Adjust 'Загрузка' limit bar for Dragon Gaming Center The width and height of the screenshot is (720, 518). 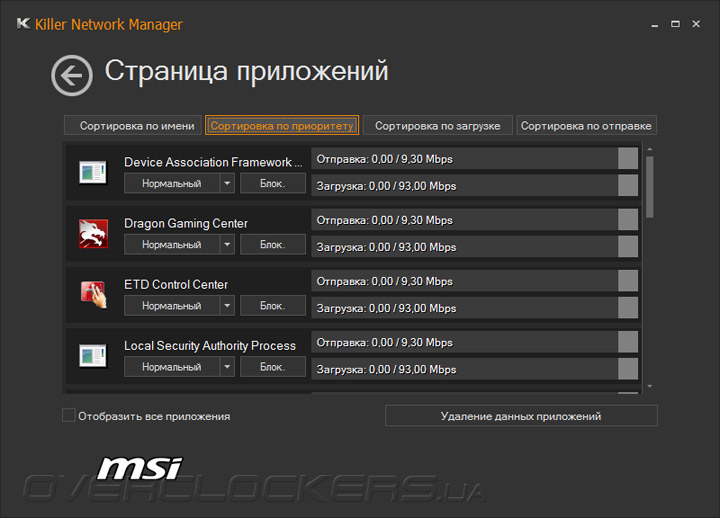tap(475, 247)
